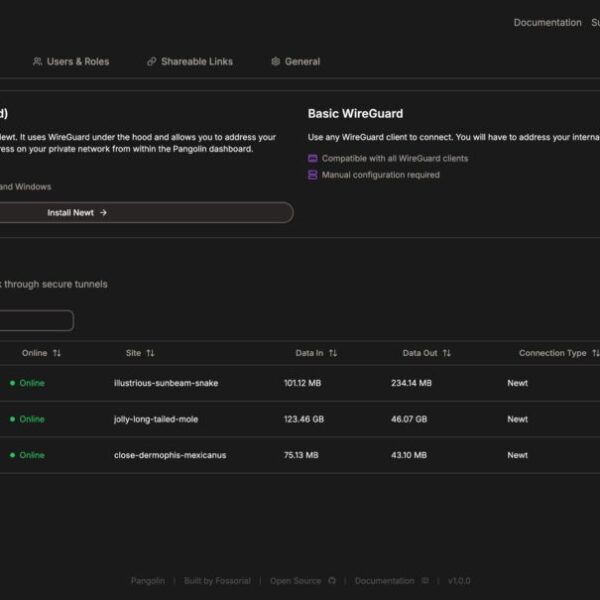Image resolution: width=600 pixels, height=600 pixels.
Task: Click the Install Newt button
Action: pyautogui.click(x=147, y=212)
